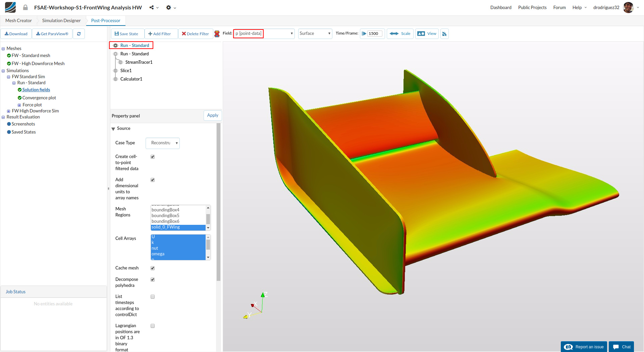Open the Chat widget
644x352 pixels.
pos(622,347)
